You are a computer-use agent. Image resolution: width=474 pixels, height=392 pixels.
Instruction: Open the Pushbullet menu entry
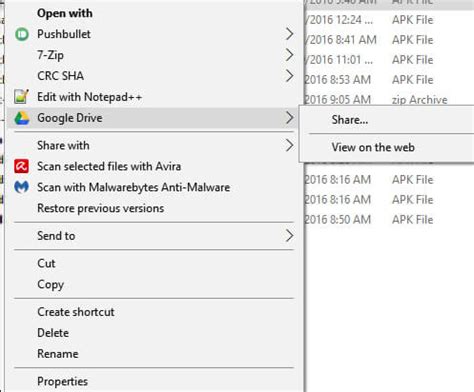pyautogui.click(x=154, y=34)
